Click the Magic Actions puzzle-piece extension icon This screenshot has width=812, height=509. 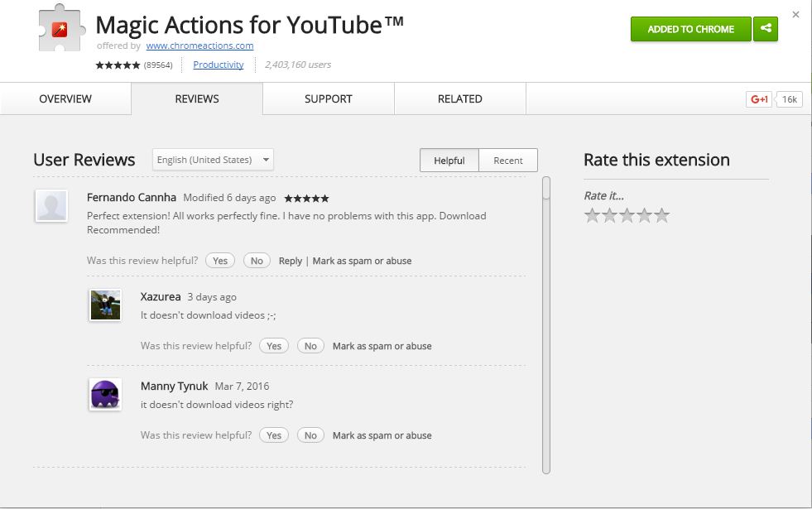[61, 28]
